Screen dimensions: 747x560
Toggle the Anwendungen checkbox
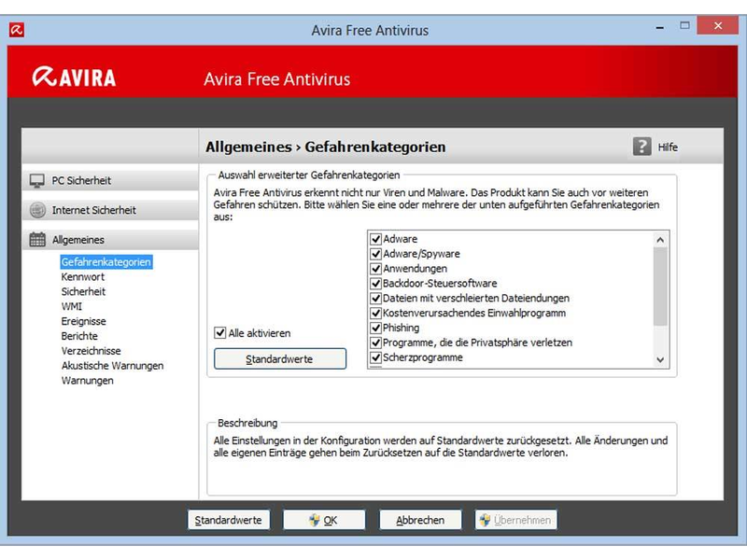coord(376,269)
